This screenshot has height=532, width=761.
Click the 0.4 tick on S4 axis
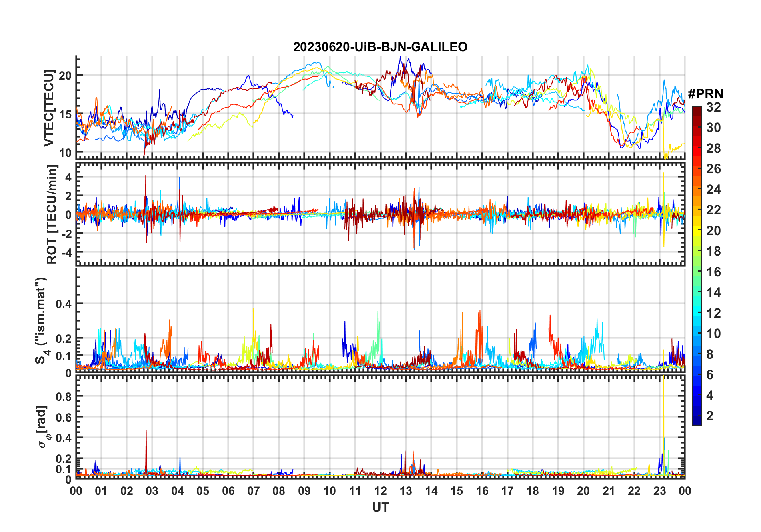tap(64, 304)
